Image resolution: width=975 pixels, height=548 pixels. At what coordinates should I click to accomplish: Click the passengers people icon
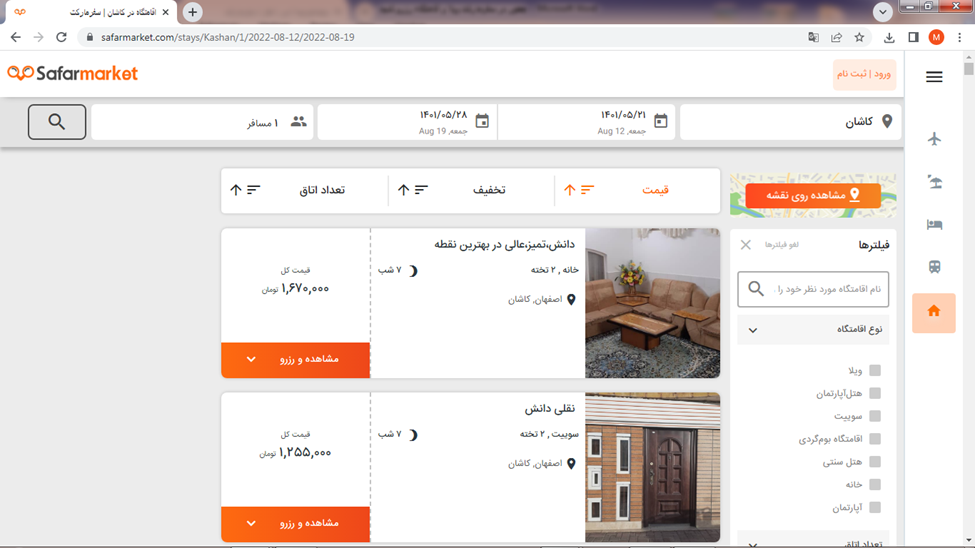298,122
